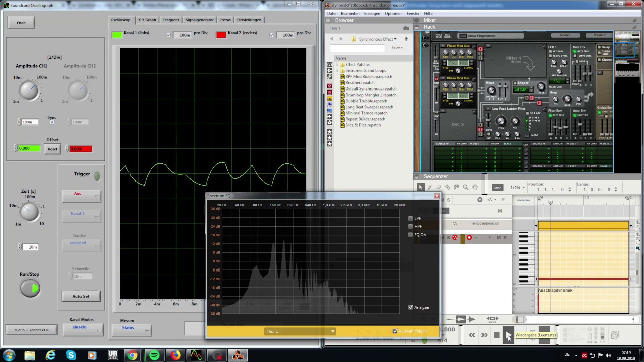Image resolution: width=644 pixels, height=362 pixels.
Task: Enable the EQ On checkbox
Action: point(410,235)
